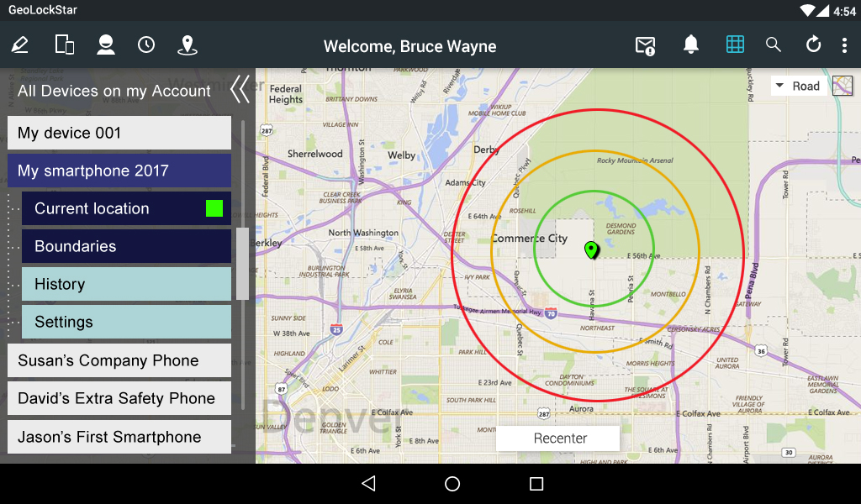The width and height of the screenshot is (861, 504).
Task: Open the History menu item
Action: click(126, 284)
